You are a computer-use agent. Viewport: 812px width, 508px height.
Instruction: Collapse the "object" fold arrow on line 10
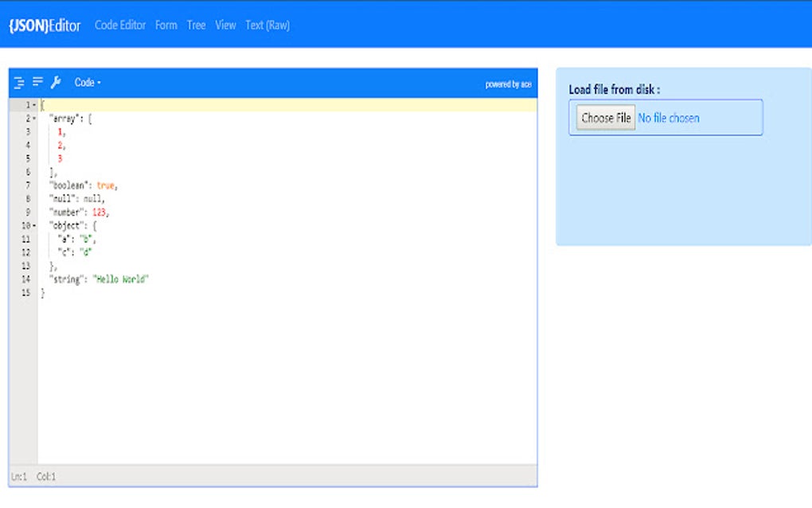[34, 226]
